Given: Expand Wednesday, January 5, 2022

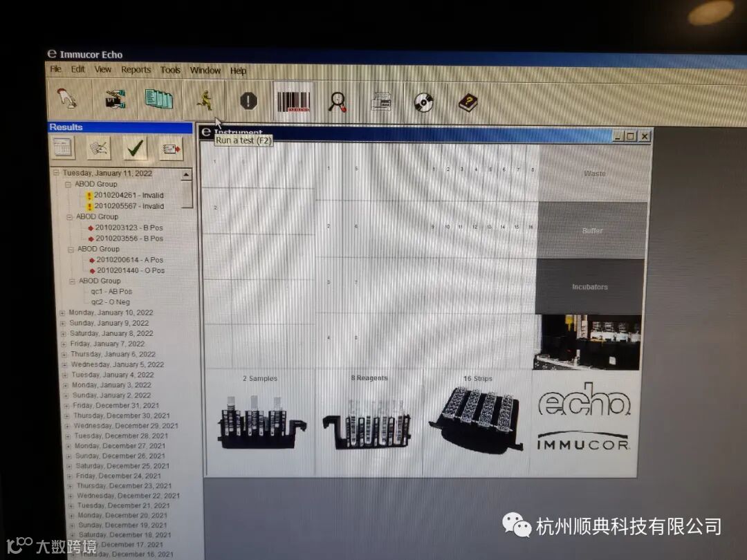Looking at the screenshot, I should [65, 365].
